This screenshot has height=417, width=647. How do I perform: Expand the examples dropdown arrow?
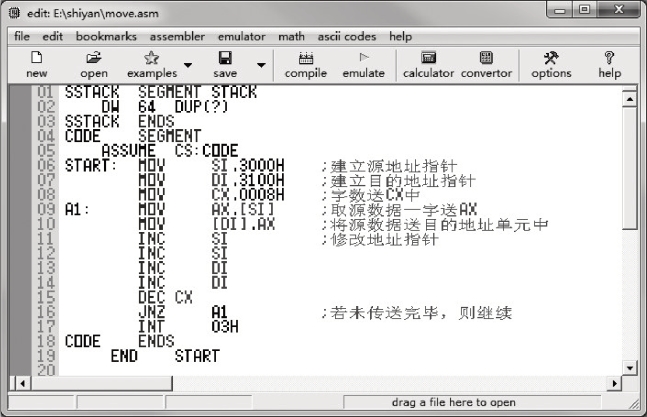coord(188,65)
